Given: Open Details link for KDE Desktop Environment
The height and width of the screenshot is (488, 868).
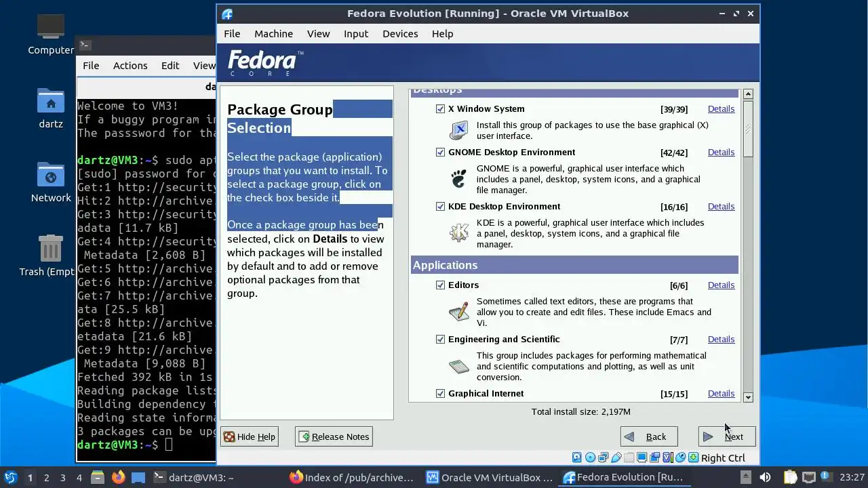Looking at the screenshot, I should (x=721, y=206).
